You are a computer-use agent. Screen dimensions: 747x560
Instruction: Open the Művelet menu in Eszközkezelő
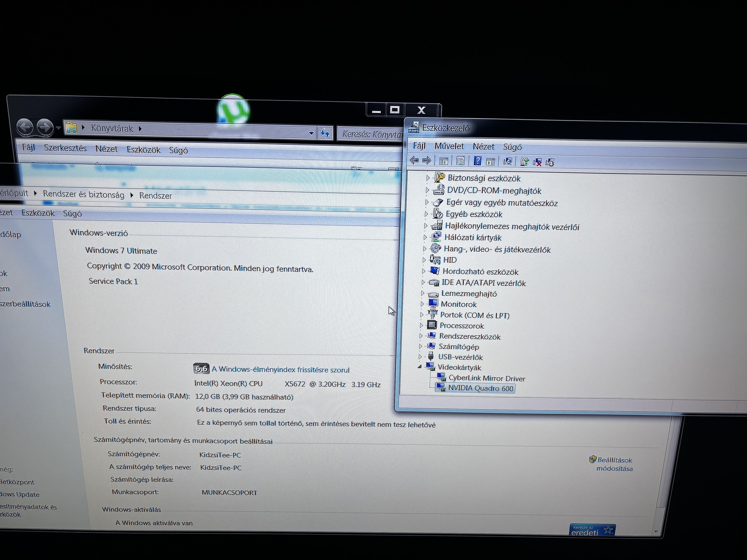point(449,146)
